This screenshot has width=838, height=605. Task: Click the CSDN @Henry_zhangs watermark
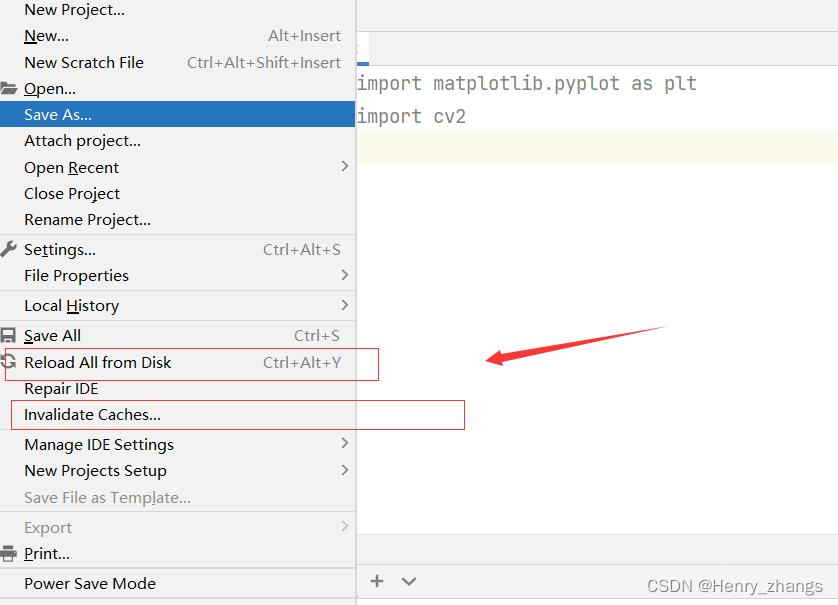tap(734, 585)
